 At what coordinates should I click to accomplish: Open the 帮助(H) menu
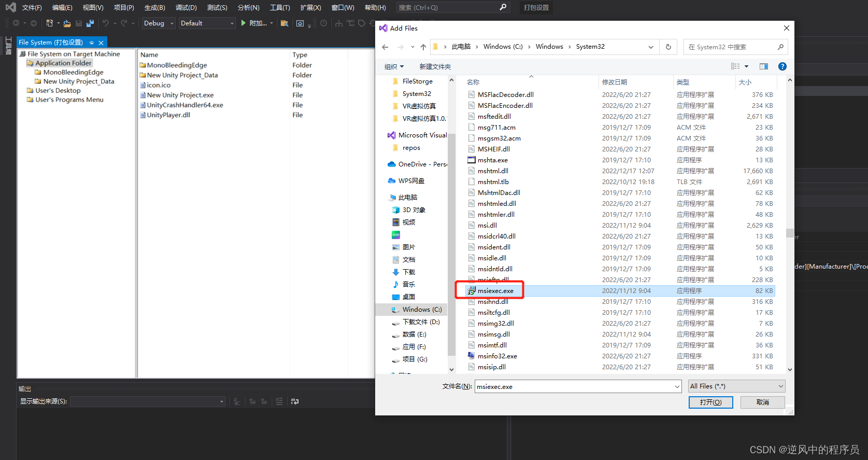[375, 7]
